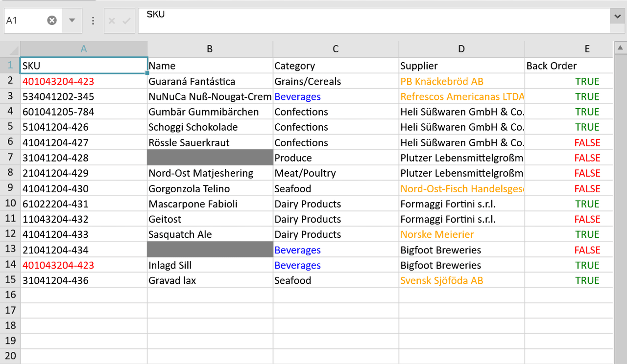Select row 7 header

[10, 158]
